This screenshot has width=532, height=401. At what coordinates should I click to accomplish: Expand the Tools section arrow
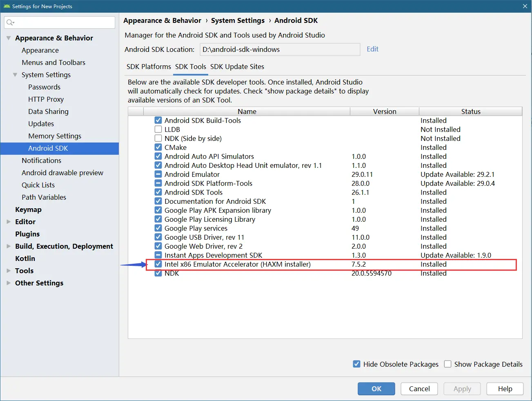(9, 271)
